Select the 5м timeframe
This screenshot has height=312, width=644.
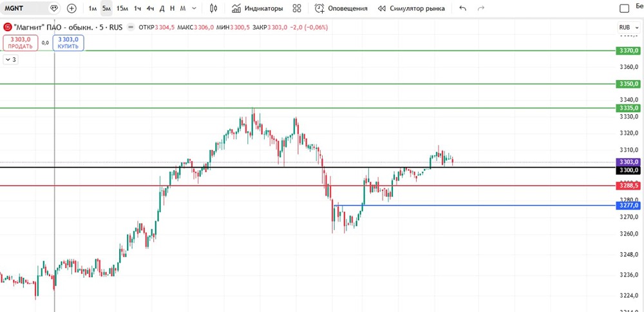coord(106,8)
